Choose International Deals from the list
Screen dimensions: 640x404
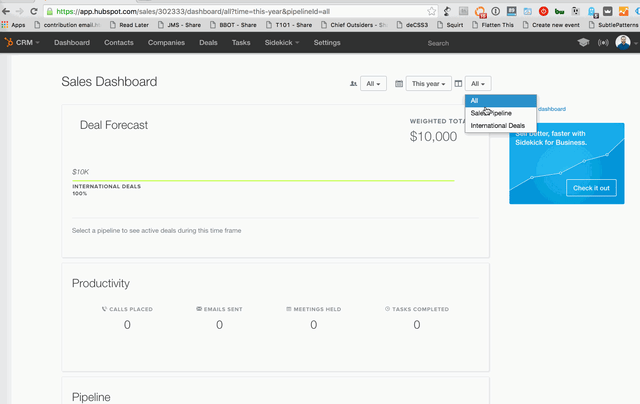500,126
